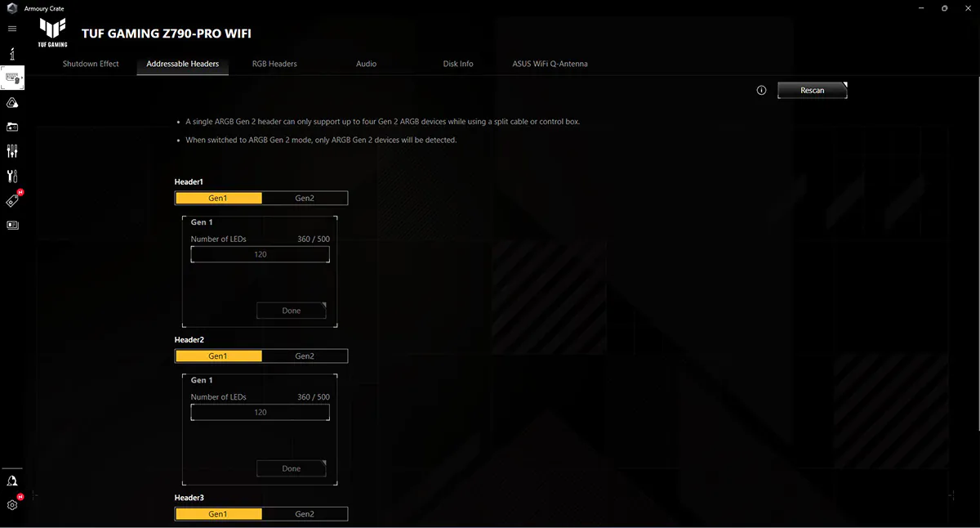Close the Armoury Crate window
The height and width of the screenshot is (528, 980).
(968, 8)
